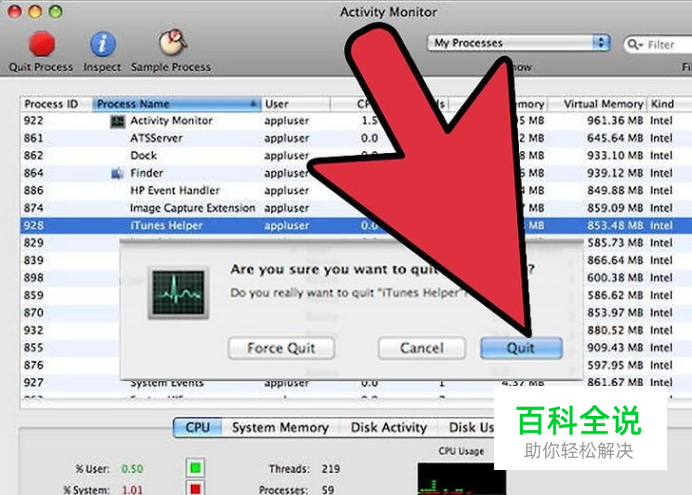Viewport: 692px width, 495px height.
Task: Click the Activity Monitor dialog icon
Action: click(178, 292)
